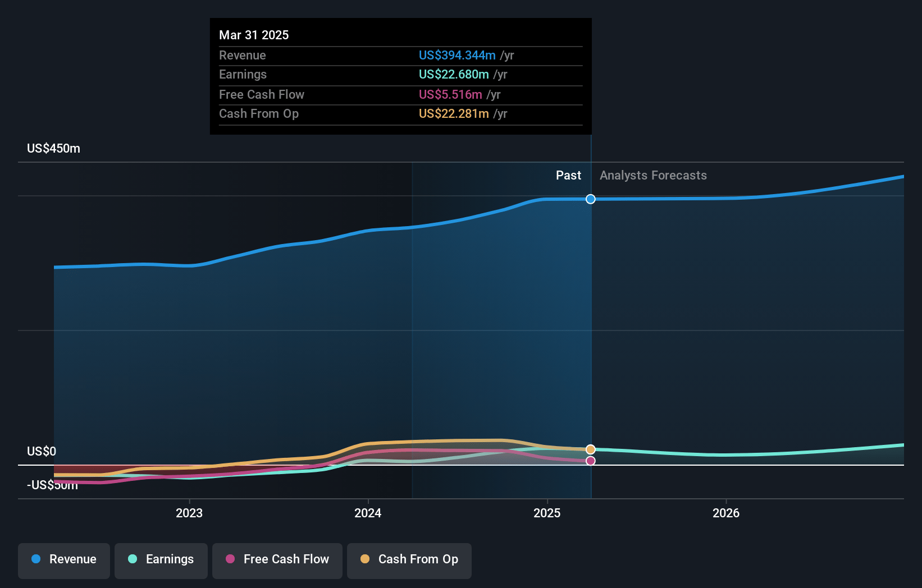This screenshot has width=922, height=588.
Task: Click the Cash From Op orange data point marker
Action: click(x=591, y=449)
